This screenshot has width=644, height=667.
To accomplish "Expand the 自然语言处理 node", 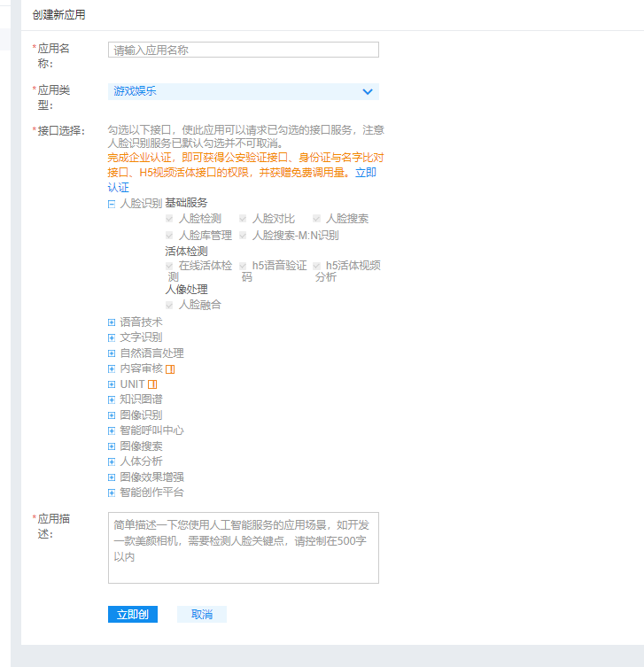I will 112,353.
